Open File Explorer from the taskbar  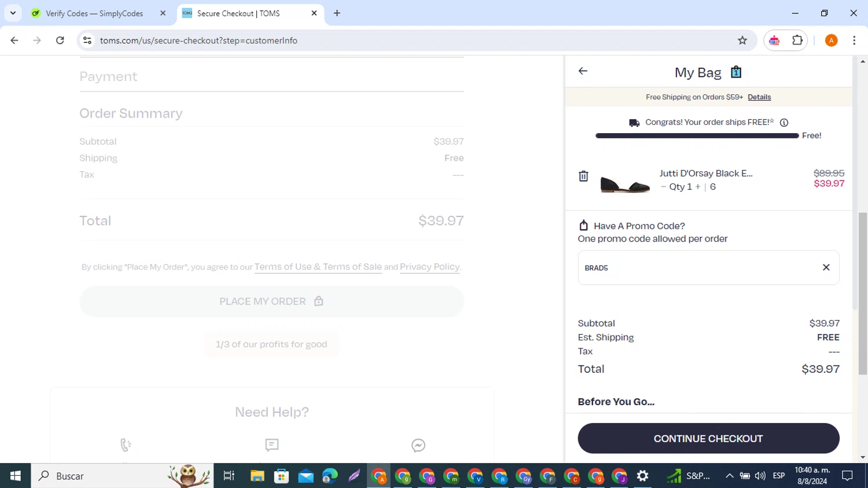258,476
